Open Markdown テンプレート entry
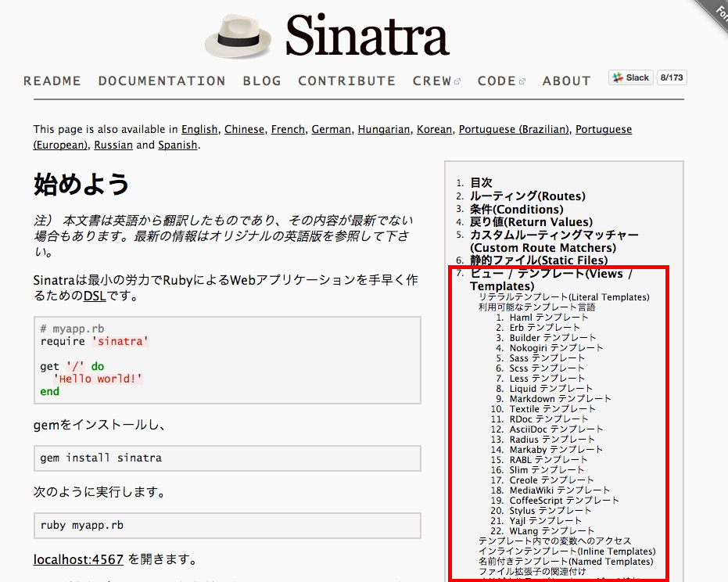The height and width of the screenshot is (582, 728). (561, 400)
